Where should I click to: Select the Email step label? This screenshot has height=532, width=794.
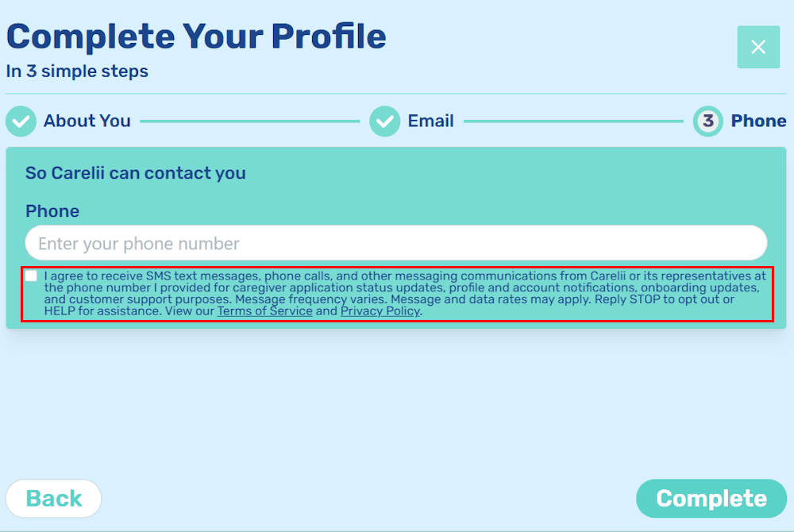click(430, 121)
